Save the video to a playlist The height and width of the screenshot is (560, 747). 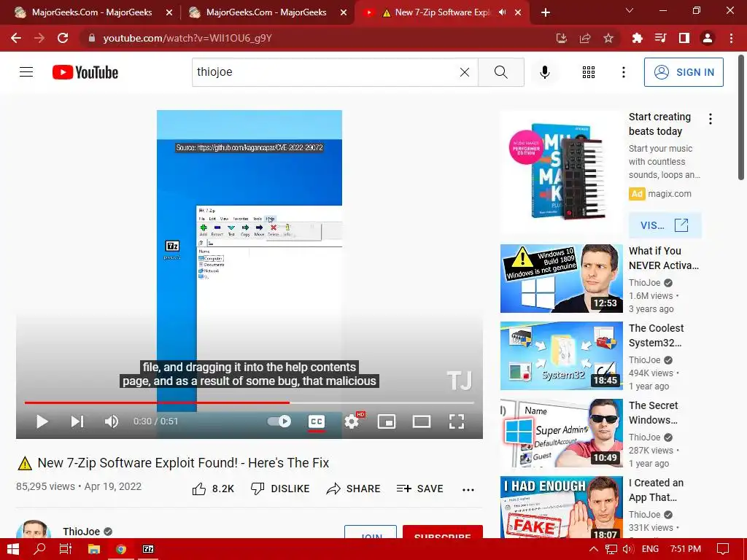click(x=419, y=489)
